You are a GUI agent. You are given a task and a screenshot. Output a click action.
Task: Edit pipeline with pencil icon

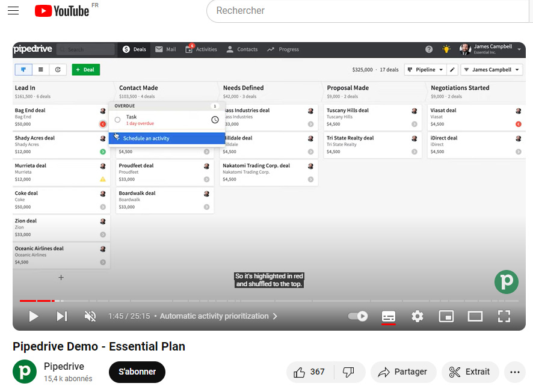point(452,70)
